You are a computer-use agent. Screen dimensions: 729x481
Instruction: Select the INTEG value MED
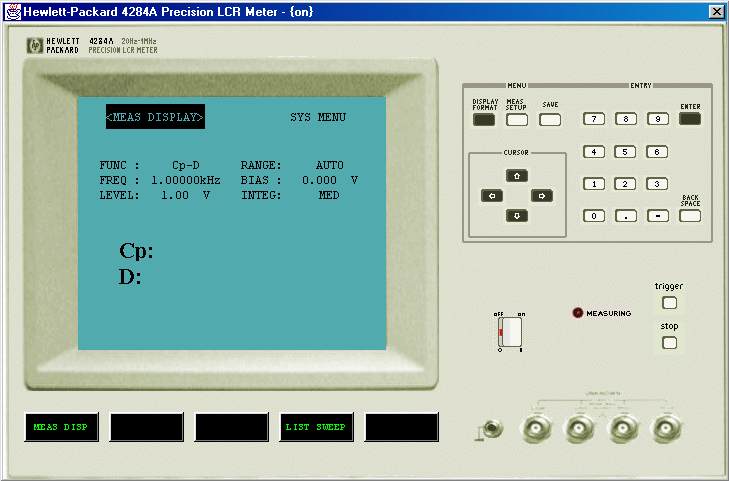329,195
